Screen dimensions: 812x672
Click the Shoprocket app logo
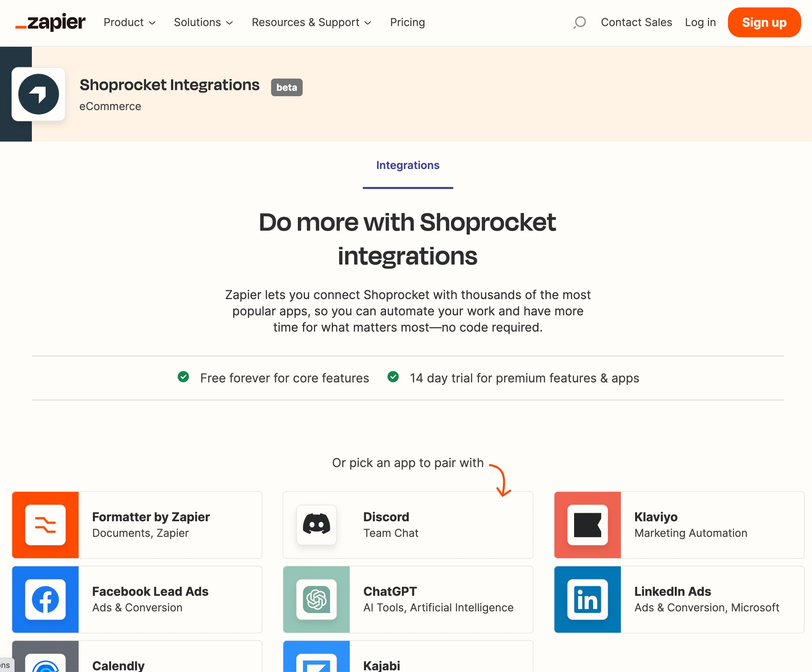38,94
